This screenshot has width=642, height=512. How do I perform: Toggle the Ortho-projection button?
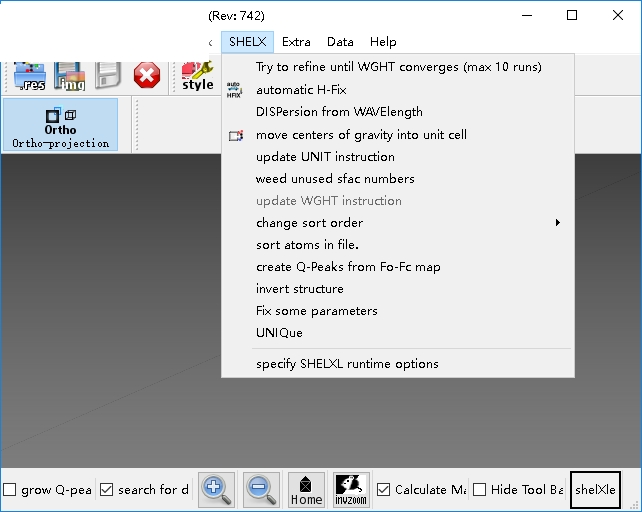(60, 125)
